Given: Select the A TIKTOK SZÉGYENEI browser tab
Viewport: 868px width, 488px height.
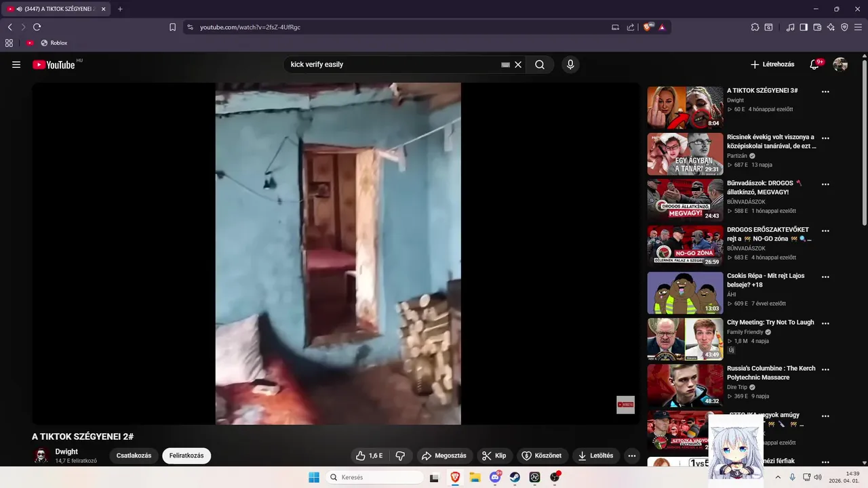Looking at the screenshot, I should 56,9.
